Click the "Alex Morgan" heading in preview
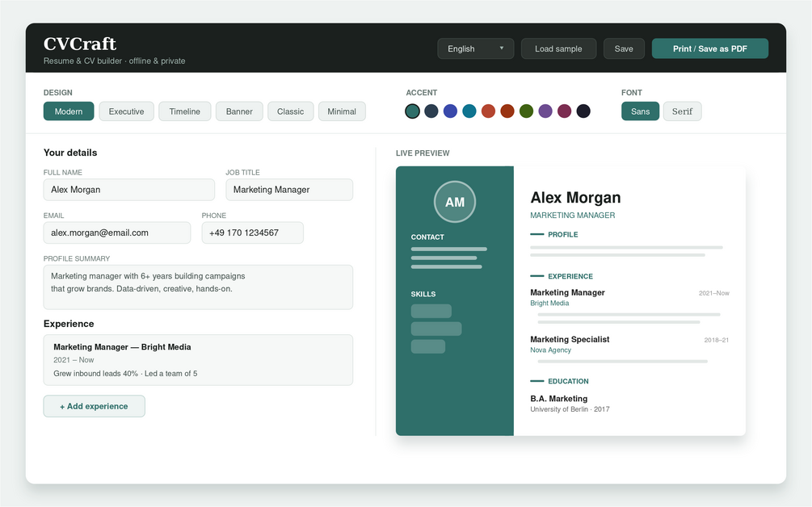The height and width of the screenshot is (507, 812). tap(575, 198)
